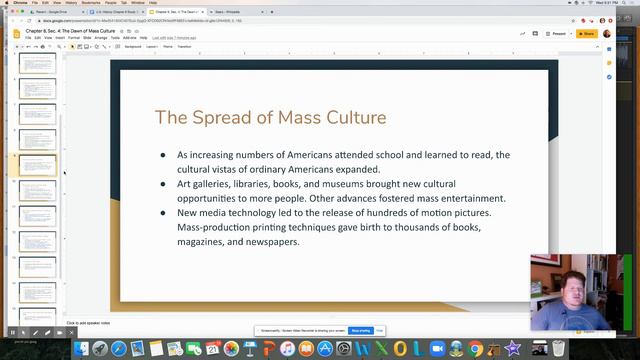
Task: Launch Google Chrome from the Dock
Action: pyautogui.click(x=475, y=349)
